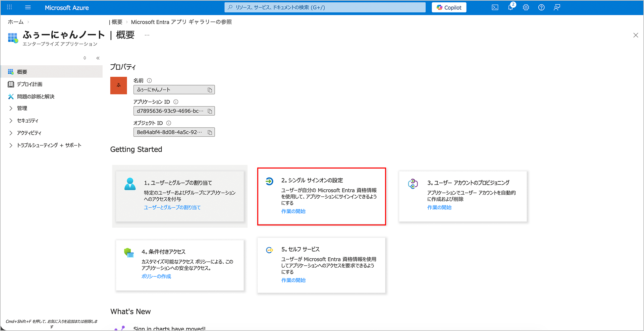
Task: Click the feedback icon in header
Action: (557, 7)
